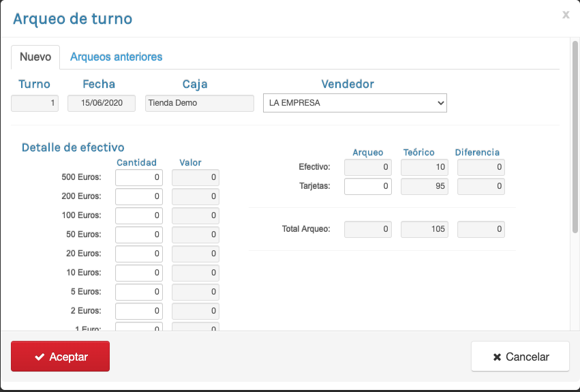The height and width of the screenshot is (392, 580).
Task: Focus the 100 Euros quantity input
Action: pyautogui.click(x=139, y=216)
